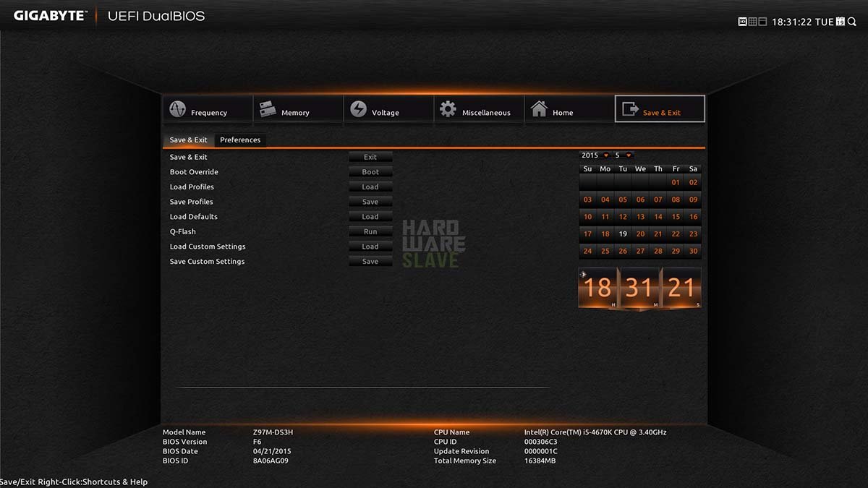The width and height of the screenshot is (868, 488).
Task: Click the window layout icon in top bar
Action: tap(762, 22)
